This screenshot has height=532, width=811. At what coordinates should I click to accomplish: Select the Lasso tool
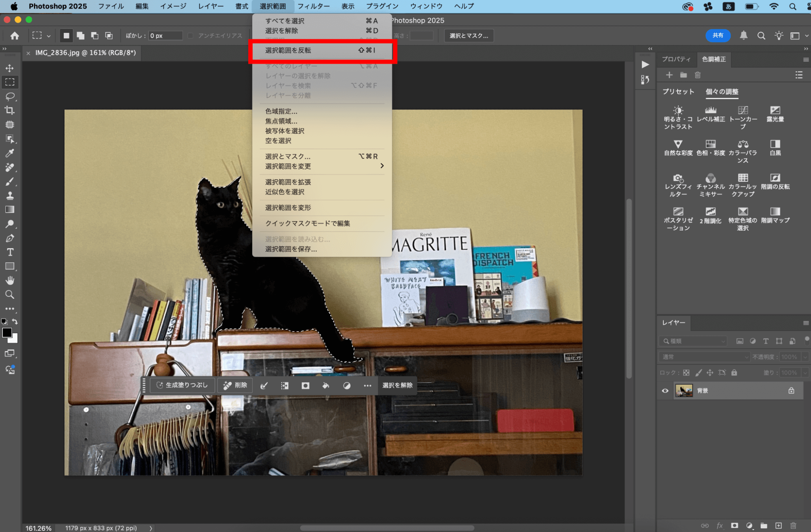pos(10,97)
